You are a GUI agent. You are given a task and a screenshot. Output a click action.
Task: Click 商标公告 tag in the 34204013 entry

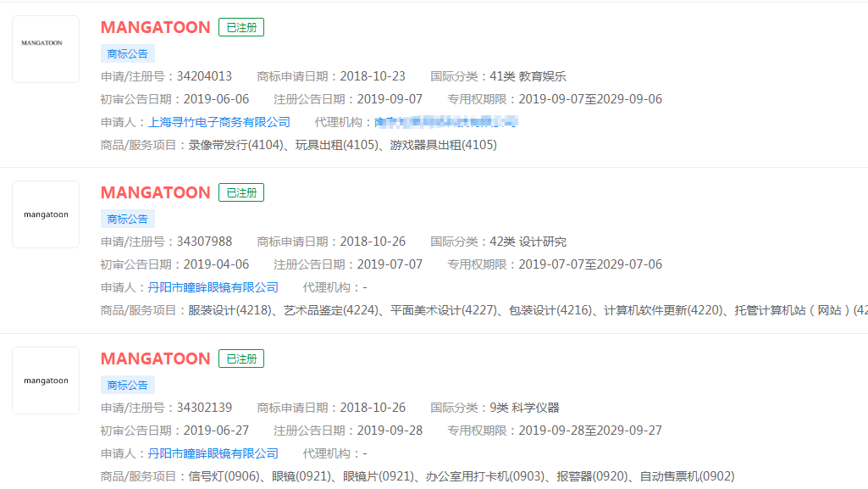(127, 53)
